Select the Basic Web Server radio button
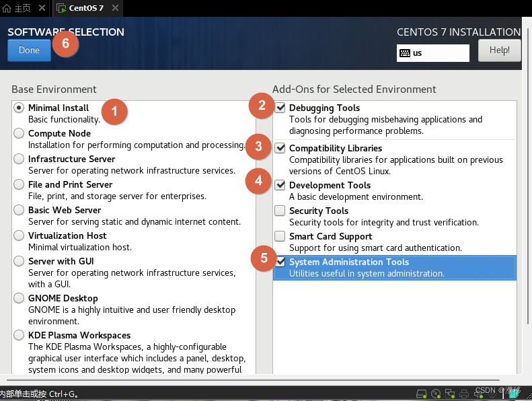 tap(19, 210)
